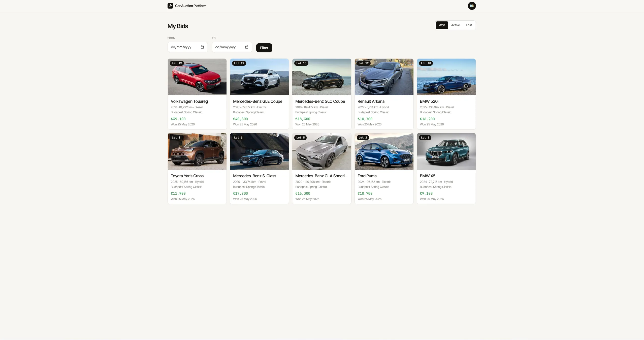Click the Lot 10 badge
The width and height of the screenshot is (644, 340).
426,63
